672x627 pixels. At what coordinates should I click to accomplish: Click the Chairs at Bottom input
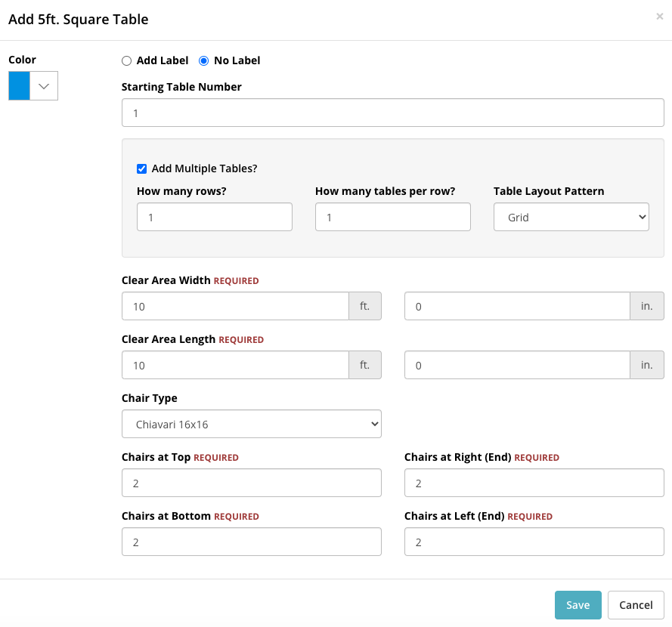(252, 542)
